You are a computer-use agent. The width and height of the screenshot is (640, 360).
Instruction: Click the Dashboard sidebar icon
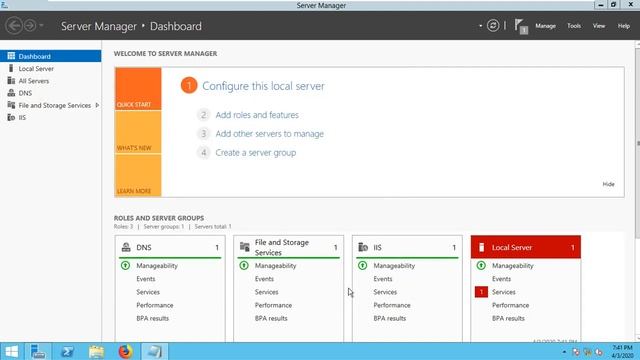11,56
